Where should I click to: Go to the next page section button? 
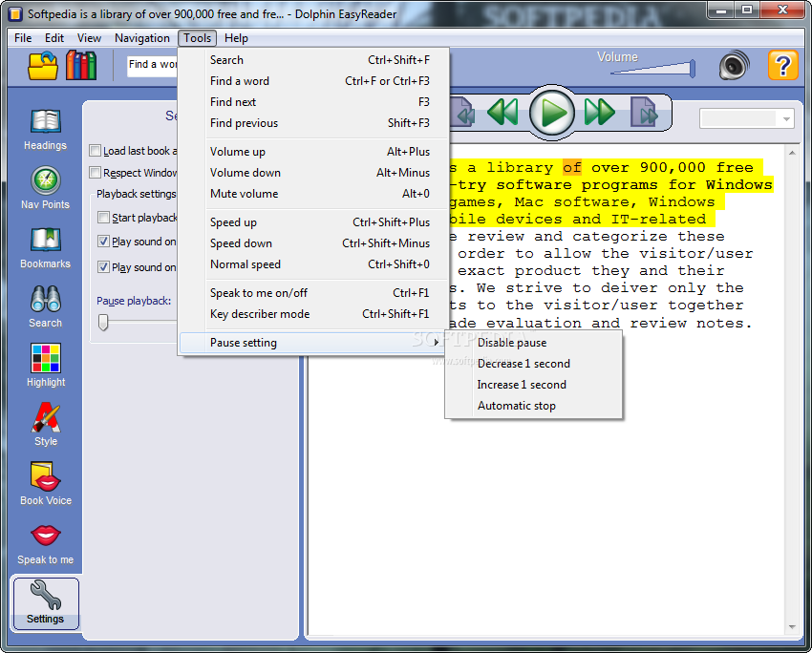tap(644, 113)
